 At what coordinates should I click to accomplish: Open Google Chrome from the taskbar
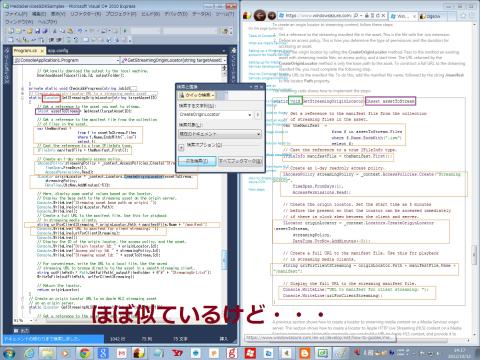coord(84,353)
